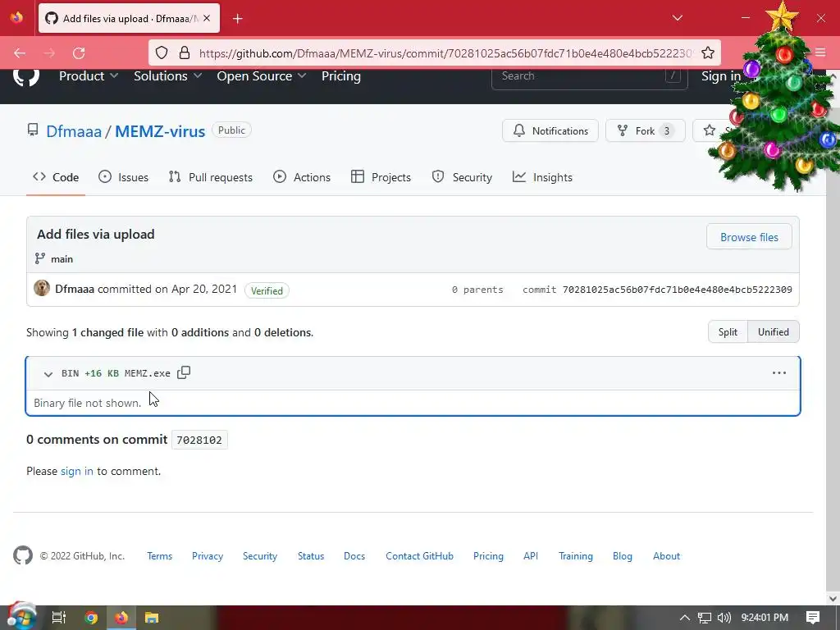The image size is (840, 630).
Task: Open the footer Terms link
Action: 160,556
